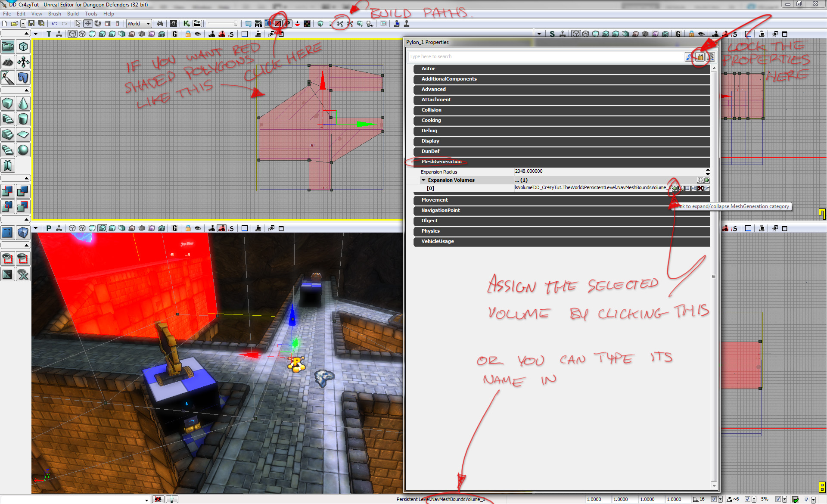Open the Matinee clapperboard icon
827x504 pixels.
coord(197,23)
